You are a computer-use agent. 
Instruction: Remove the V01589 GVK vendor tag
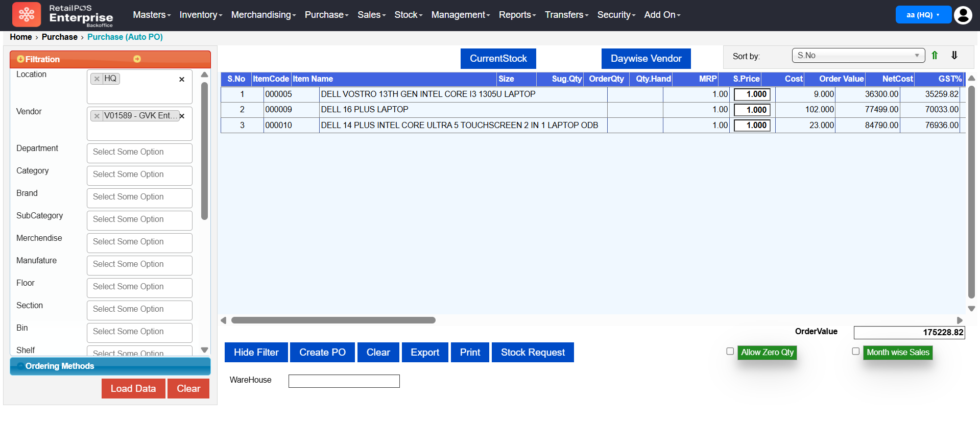coord(97,116)
